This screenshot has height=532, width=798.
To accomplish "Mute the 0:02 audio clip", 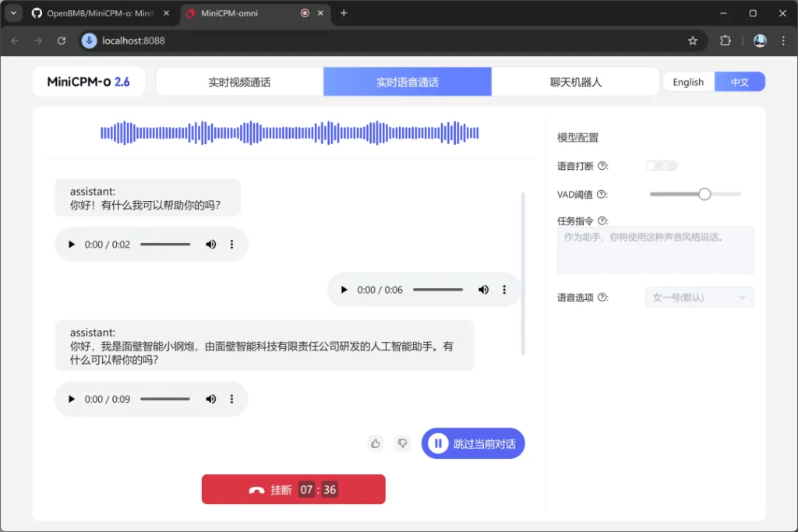I will (x=210, y=245).
